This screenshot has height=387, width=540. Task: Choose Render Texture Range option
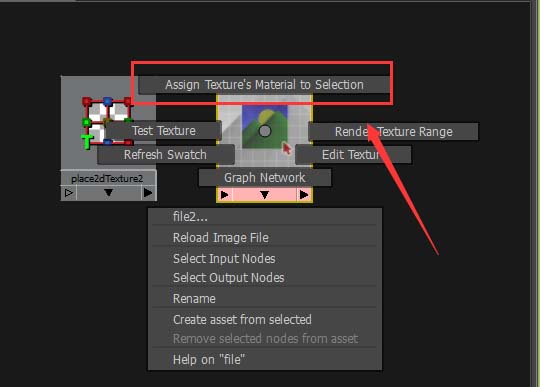pyautogui.click(x=393, y=132)
